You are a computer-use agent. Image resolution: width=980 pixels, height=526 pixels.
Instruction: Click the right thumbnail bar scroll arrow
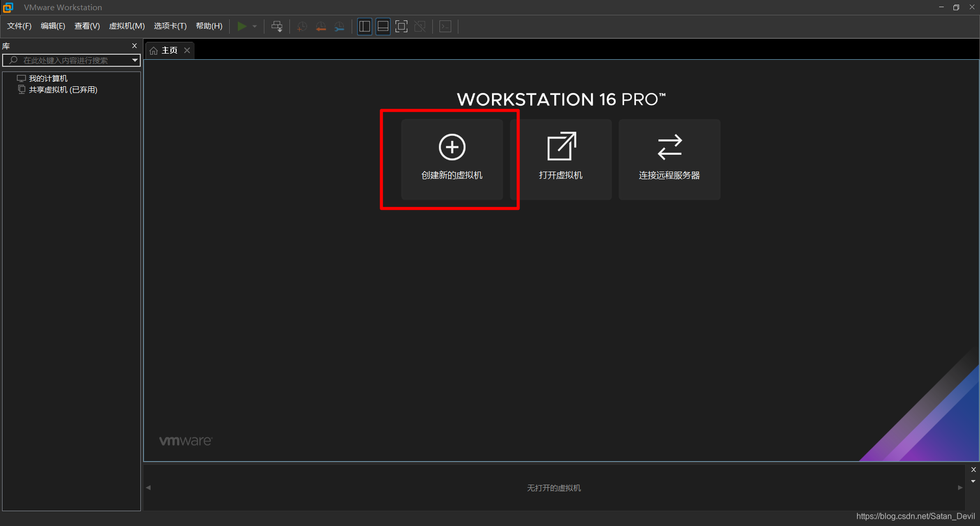[x=960, y=488]
